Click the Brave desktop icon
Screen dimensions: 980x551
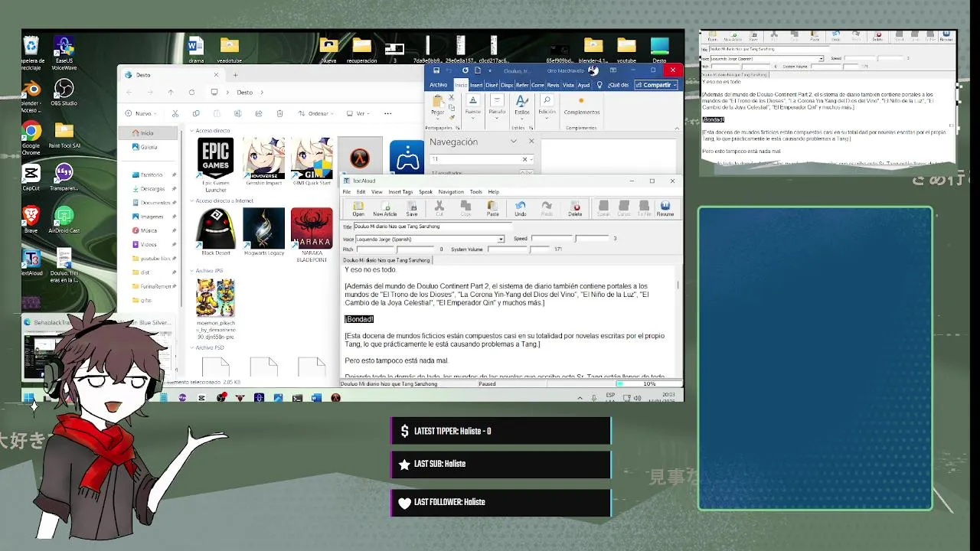point(31,220)
